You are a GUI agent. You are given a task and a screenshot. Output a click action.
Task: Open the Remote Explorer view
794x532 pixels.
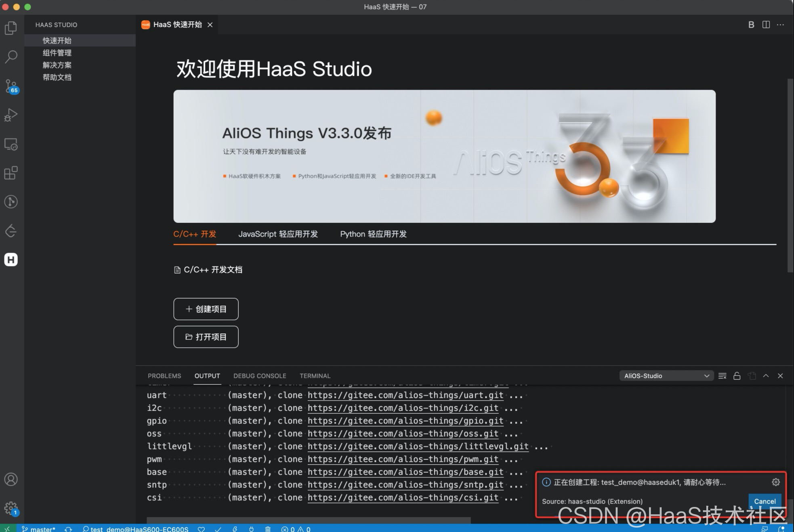point(11,144)
